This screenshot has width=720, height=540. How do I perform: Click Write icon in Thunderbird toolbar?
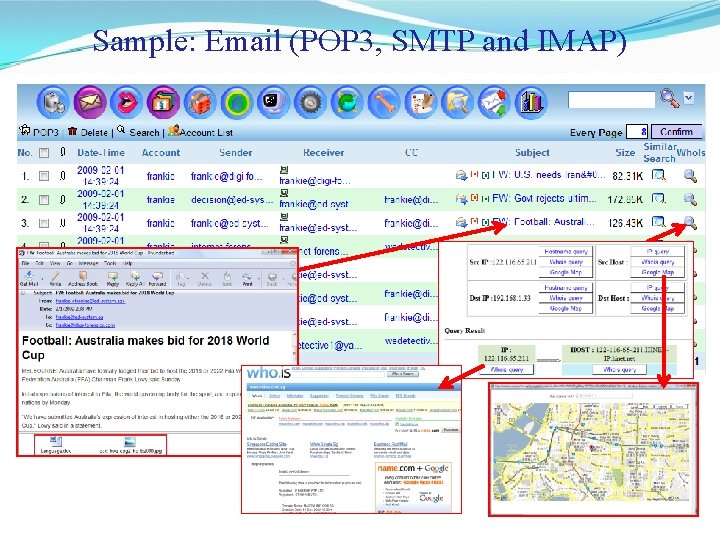click(x=55, y=278)
